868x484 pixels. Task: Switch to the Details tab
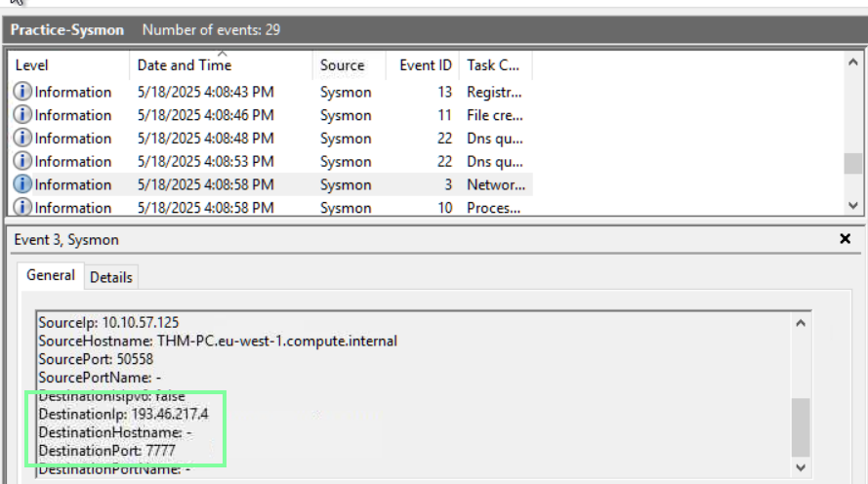pos(110,277)
